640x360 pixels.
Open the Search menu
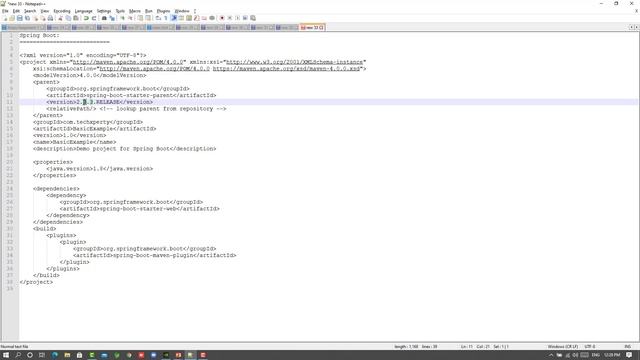point(30,11)
